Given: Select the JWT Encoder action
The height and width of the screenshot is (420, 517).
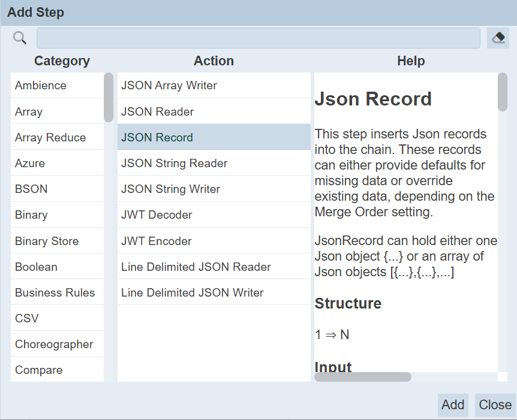Looking at the screenshot, I should click(x=214, y=241).
